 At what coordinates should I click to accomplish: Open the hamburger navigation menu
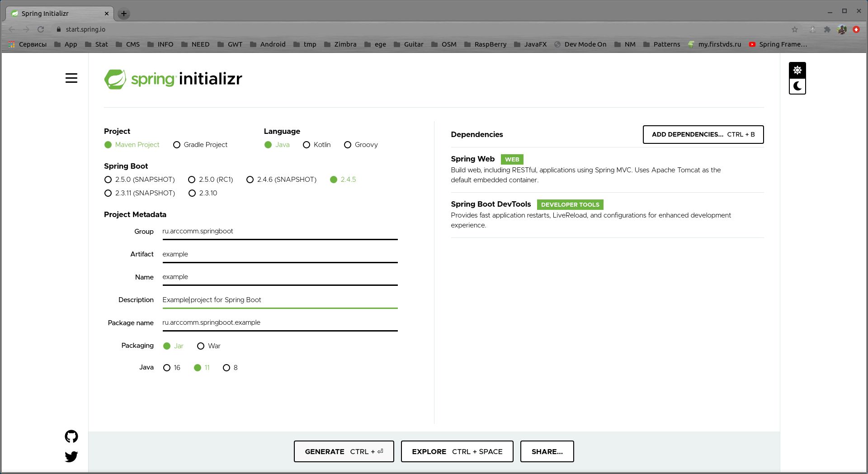tap(71, 78)
